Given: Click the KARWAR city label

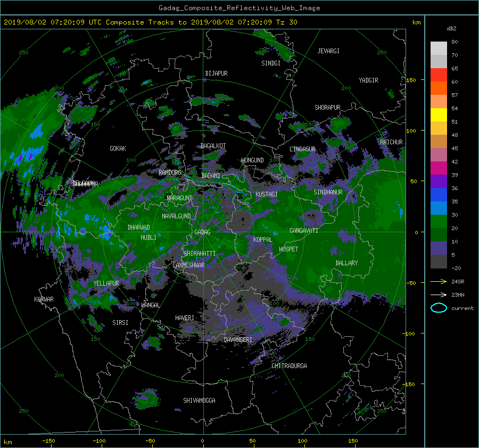Looking at the screenshot, I should [44, 299].
